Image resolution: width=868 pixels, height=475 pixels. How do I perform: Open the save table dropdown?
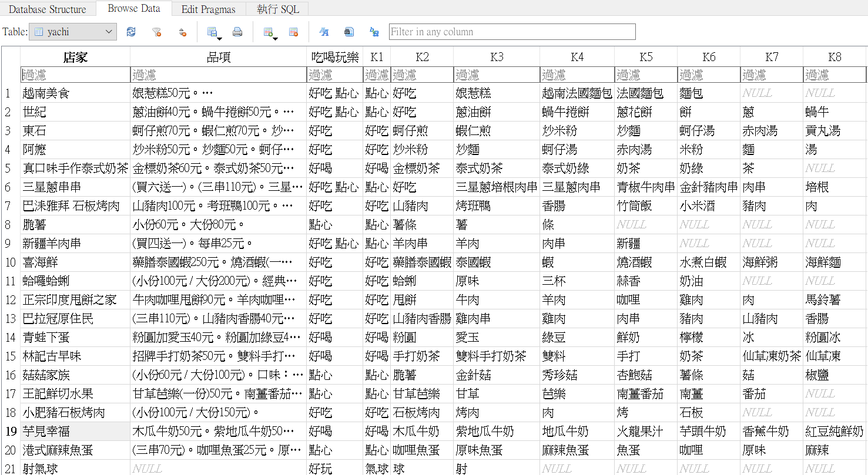214,32
